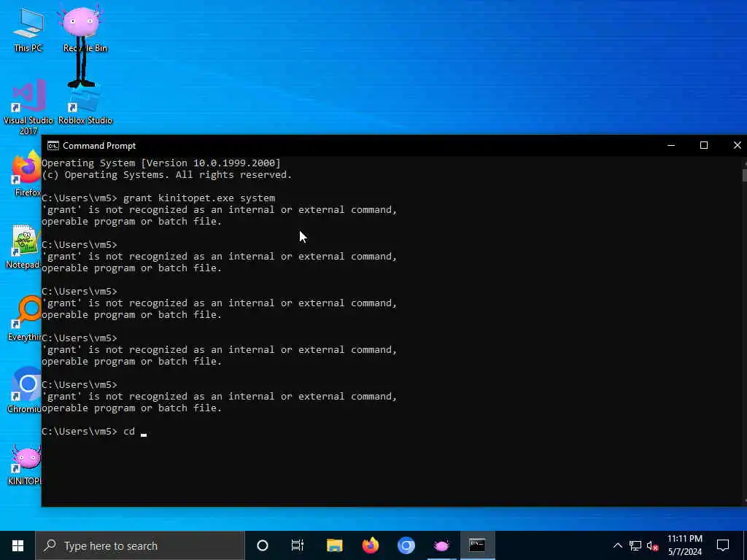Select the KINITOPET desktop shortcut
Screen dimensions: 747x560
click(x=25, y=464)
